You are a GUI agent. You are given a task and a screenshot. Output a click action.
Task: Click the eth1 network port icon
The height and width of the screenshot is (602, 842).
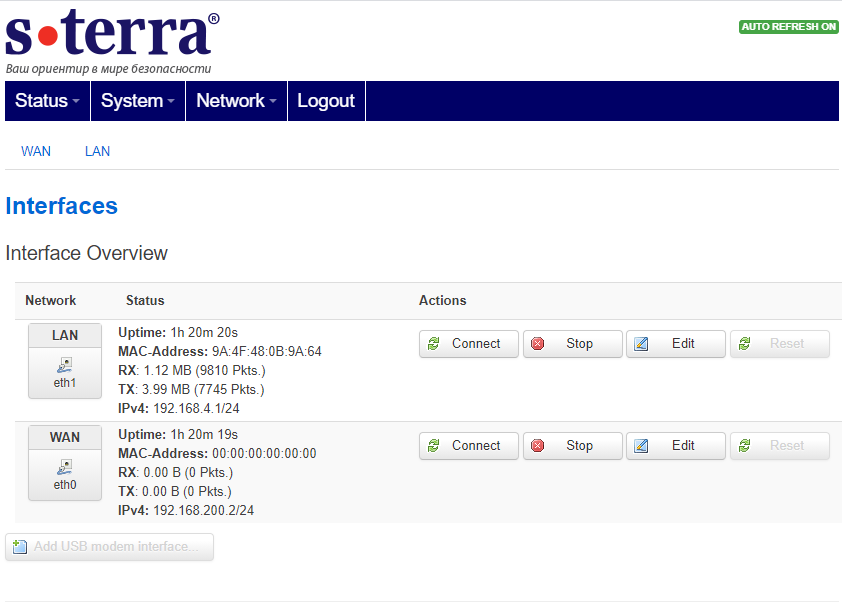[64, 366]
